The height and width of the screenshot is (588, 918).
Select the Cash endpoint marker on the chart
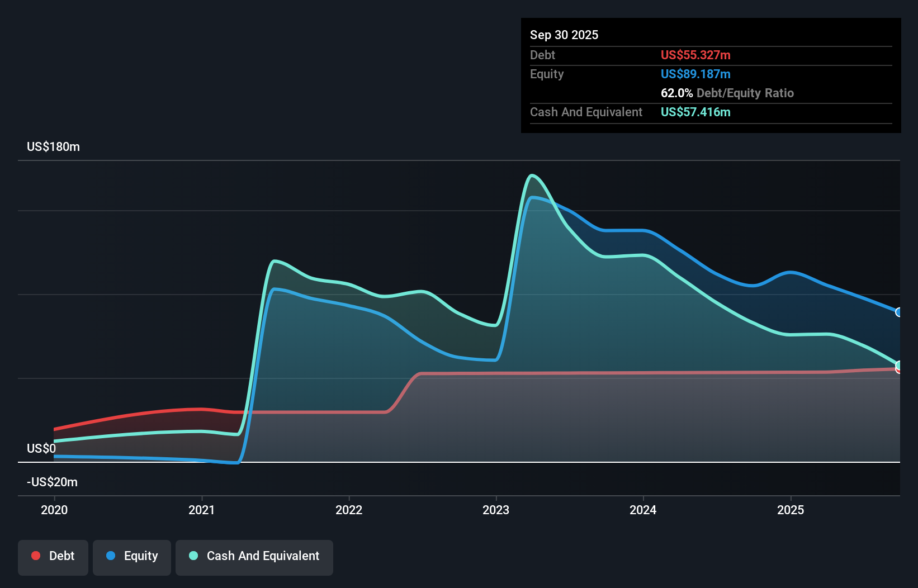tap(899, 364)
